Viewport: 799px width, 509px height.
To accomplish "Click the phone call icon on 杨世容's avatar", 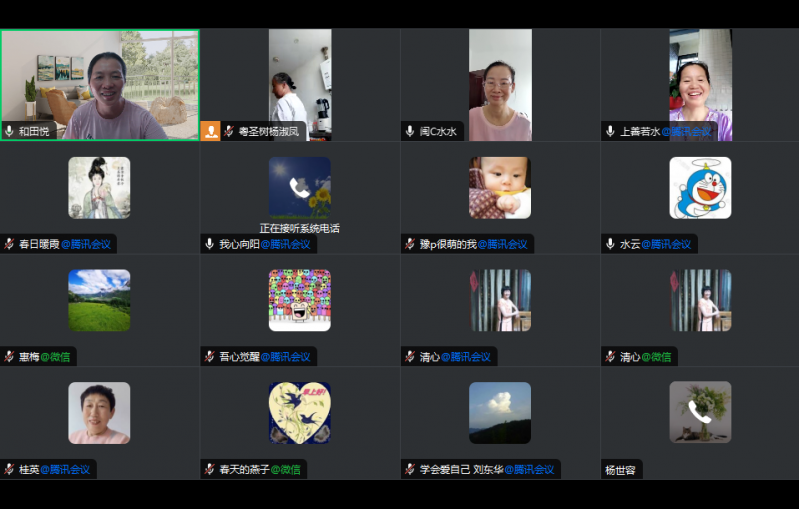I will (700, 412).
